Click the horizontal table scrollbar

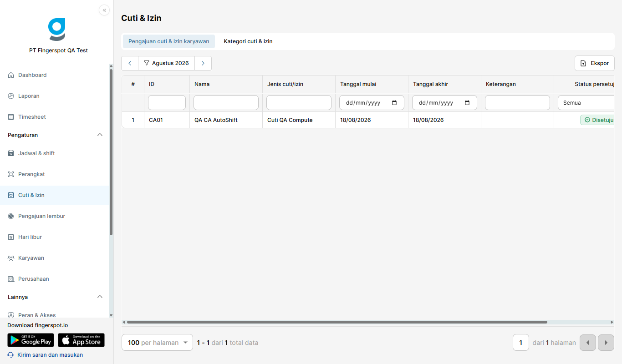pyautogui.click(x=337, y=322)
